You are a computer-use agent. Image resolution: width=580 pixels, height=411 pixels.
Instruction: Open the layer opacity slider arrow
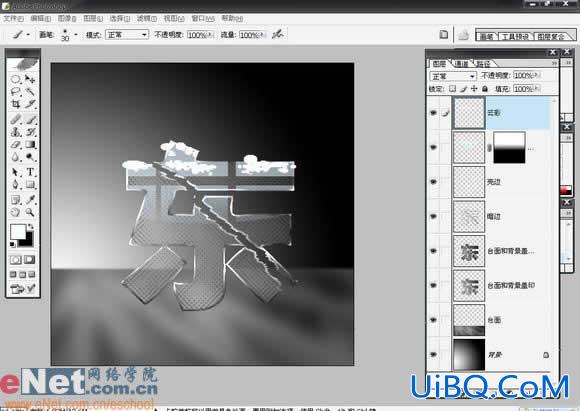[537, 75]
